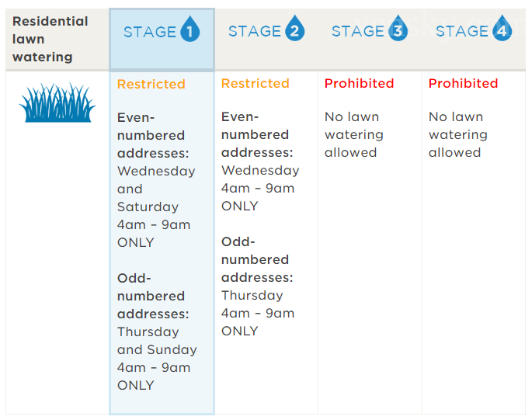The image size is (532, 420).
Task: Click the Stage 4 water drop icon
Action: click(502, 31)
